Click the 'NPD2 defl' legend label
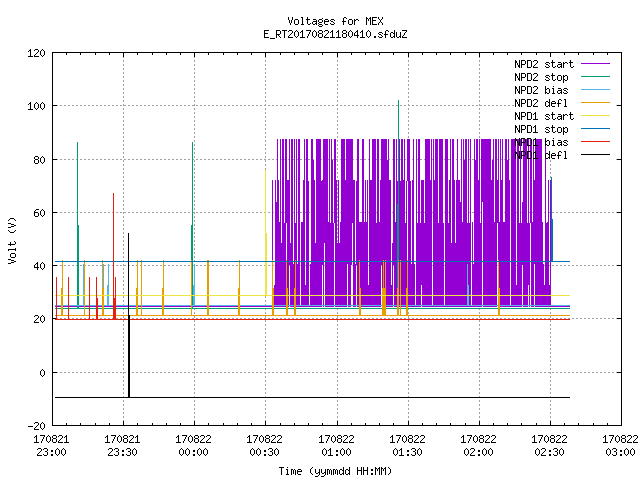Image resolution: width=640 pixels, height=480 pixels. (541, 103)
